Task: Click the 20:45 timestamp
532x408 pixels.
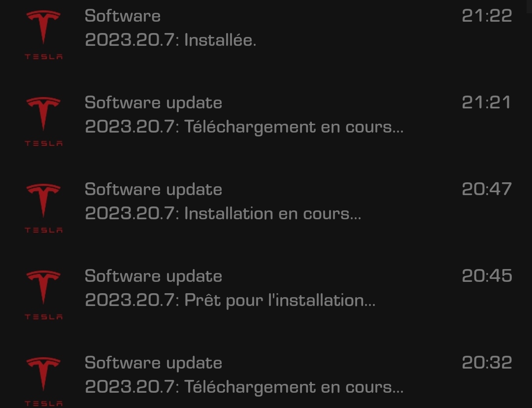Action: 487,276
